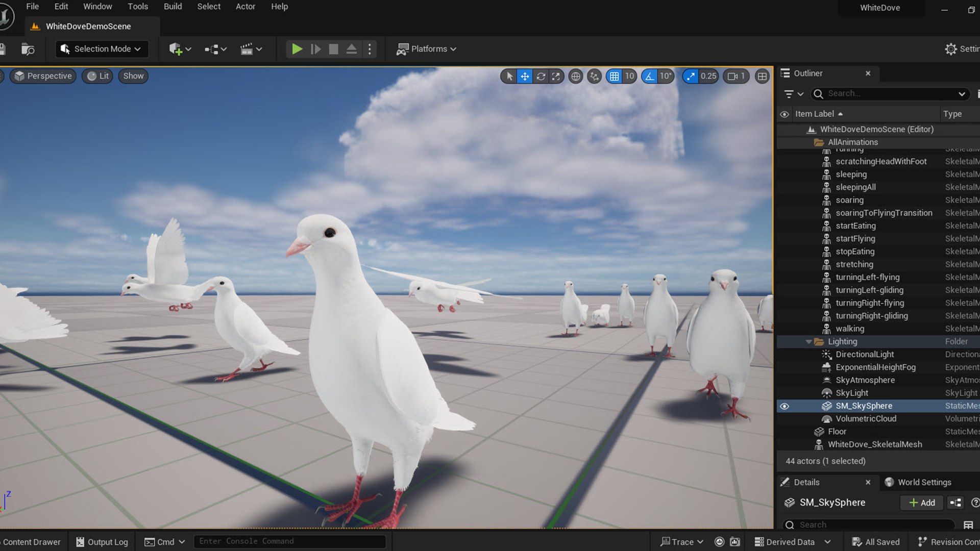Open the Output Log
Viewport: 980px width, 551px height.
pos(102,542)
